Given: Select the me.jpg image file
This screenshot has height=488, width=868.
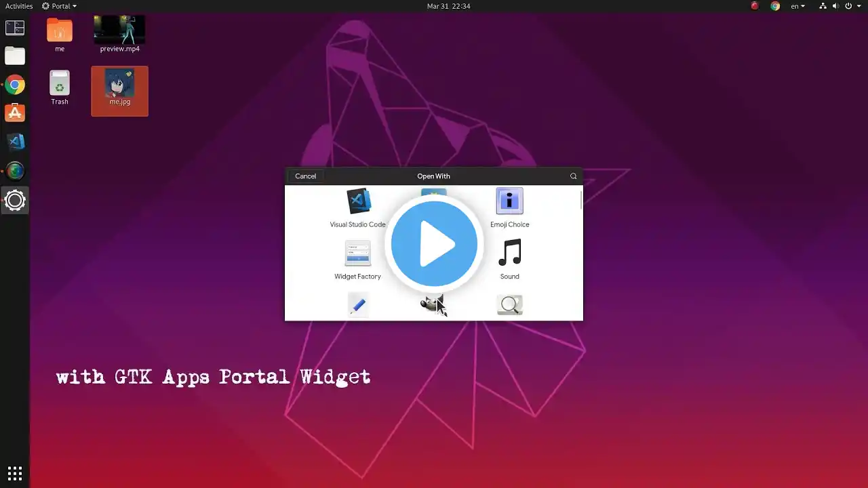Looking at the screenshot, I should (119, 91).
